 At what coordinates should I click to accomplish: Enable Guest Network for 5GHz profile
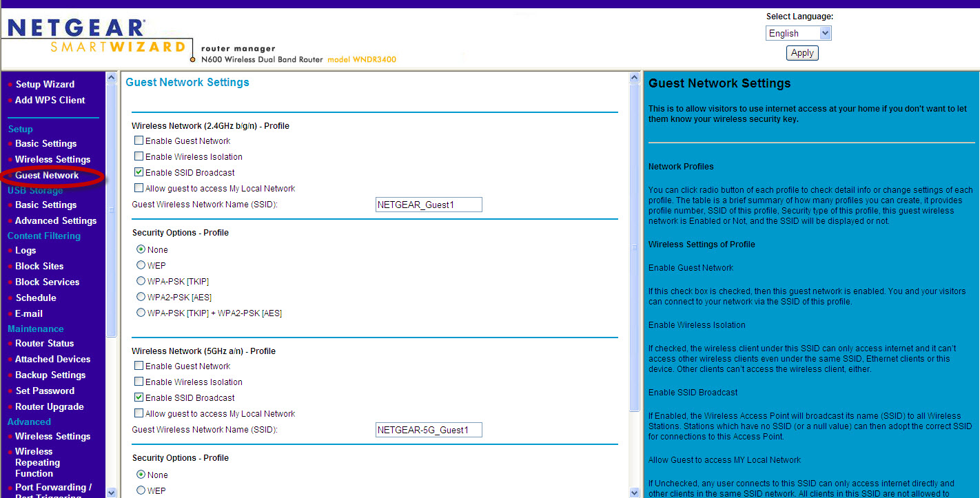click(x=139, y=366)
